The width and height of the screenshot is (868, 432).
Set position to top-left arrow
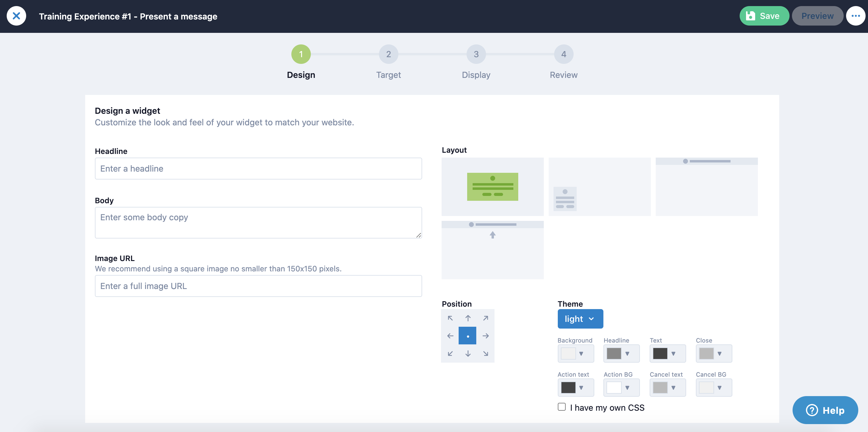pos(450,318)
